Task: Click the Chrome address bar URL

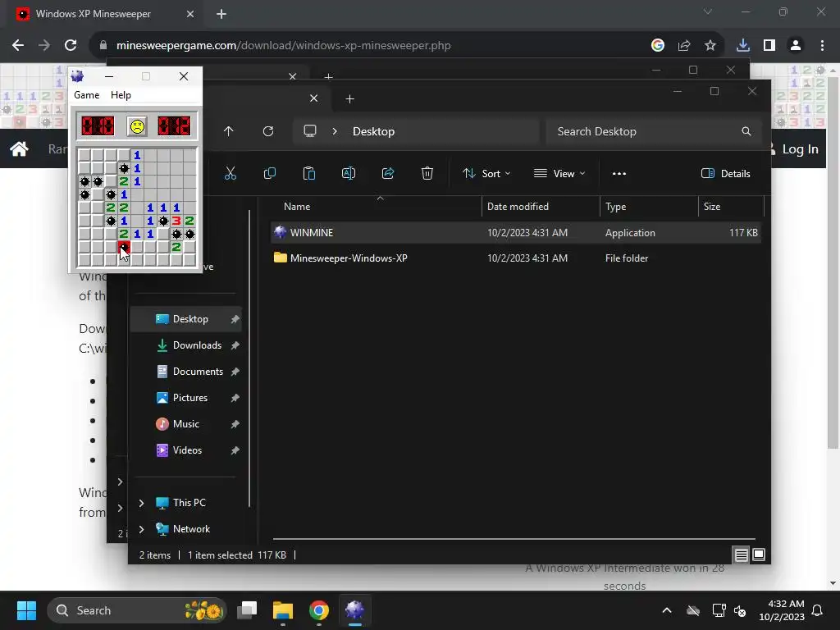Action: pyautogui.click(x=283, y=46)
